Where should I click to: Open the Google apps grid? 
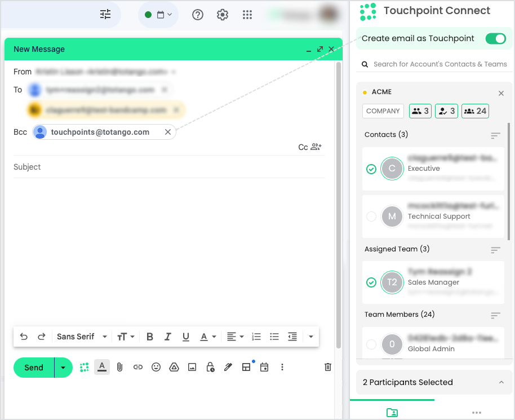click(247, 15)
